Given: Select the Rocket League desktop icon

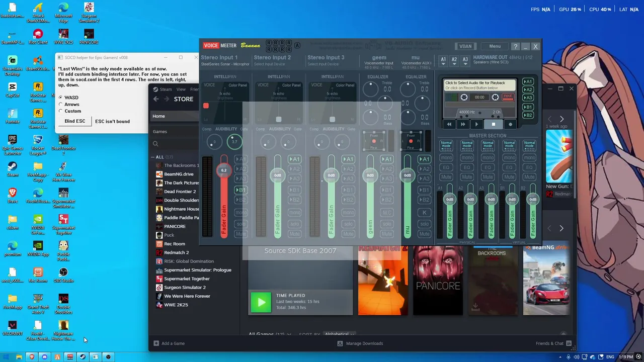Looking at the screenshot, I should point(38,145).
